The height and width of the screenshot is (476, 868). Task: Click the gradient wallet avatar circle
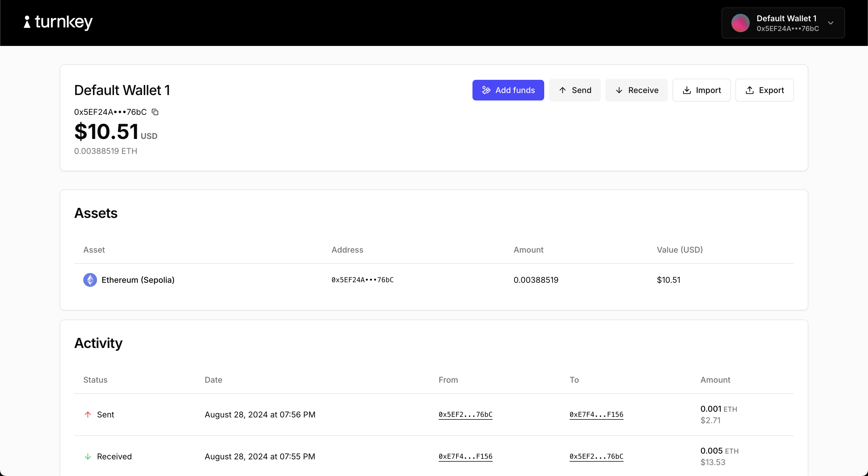tap(740, 23)
